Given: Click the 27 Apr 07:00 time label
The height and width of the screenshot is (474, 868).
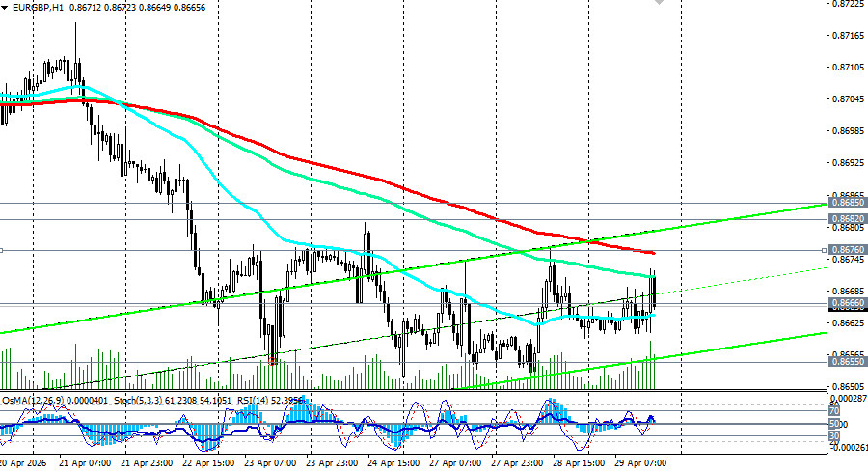Looking at the screenshot, I should coord(455,463).
